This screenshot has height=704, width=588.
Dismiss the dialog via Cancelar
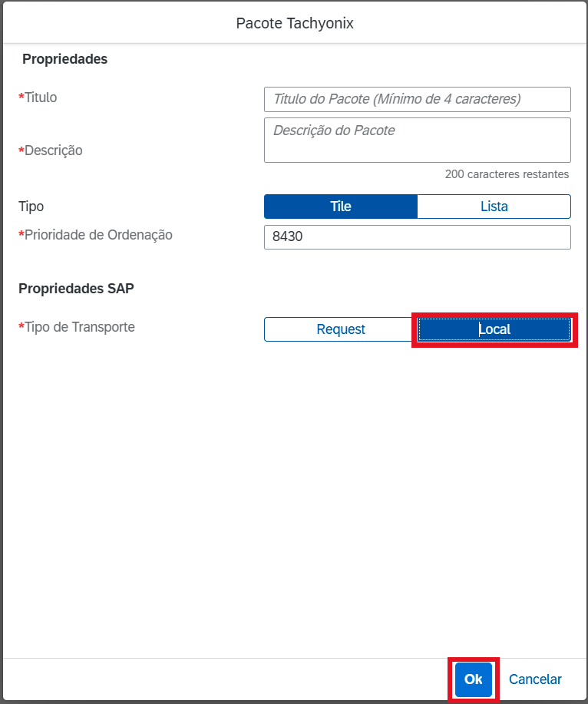(x=535, y=679)
